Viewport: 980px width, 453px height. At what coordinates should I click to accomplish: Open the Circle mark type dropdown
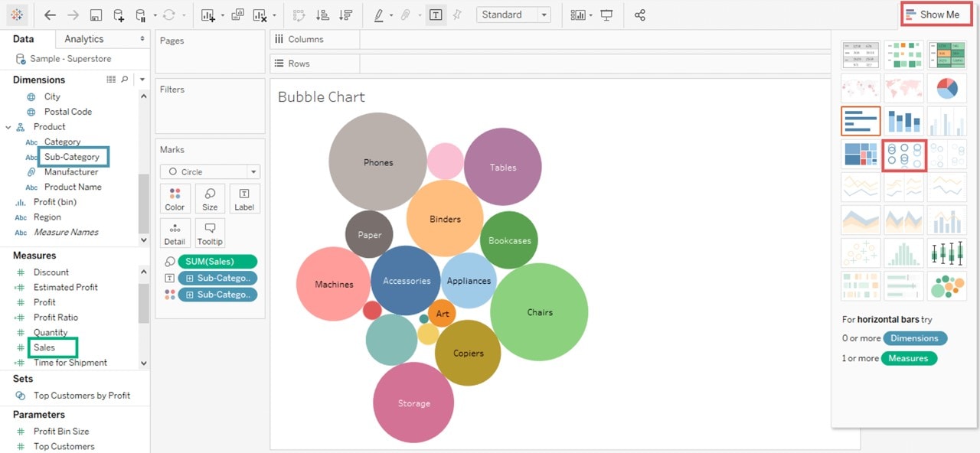tap(253, 171)
